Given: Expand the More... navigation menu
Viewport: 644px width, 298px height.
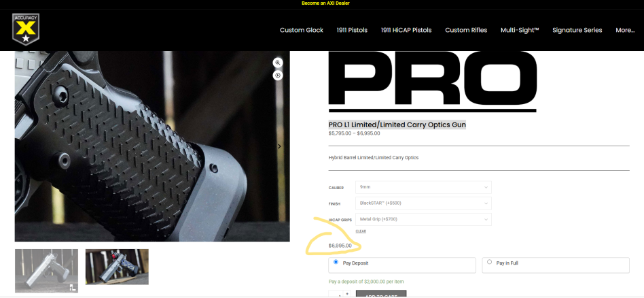Looking at the screenshot, I should click(x=625, y=30).
